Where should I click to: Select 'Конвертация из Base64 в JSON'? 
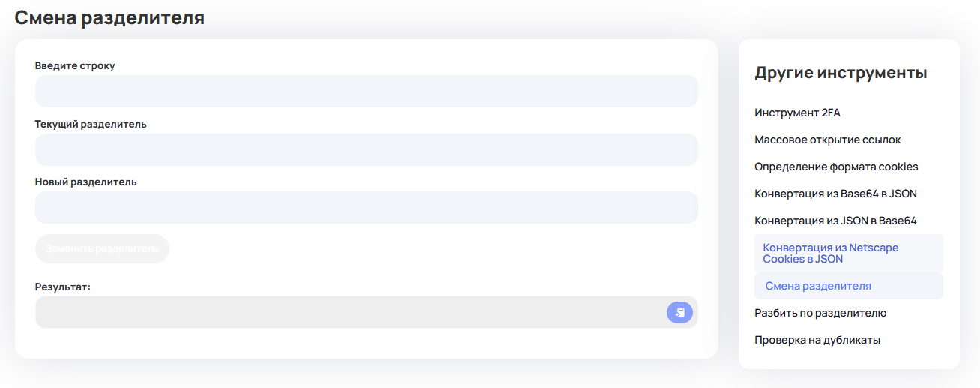click(835, 194)
